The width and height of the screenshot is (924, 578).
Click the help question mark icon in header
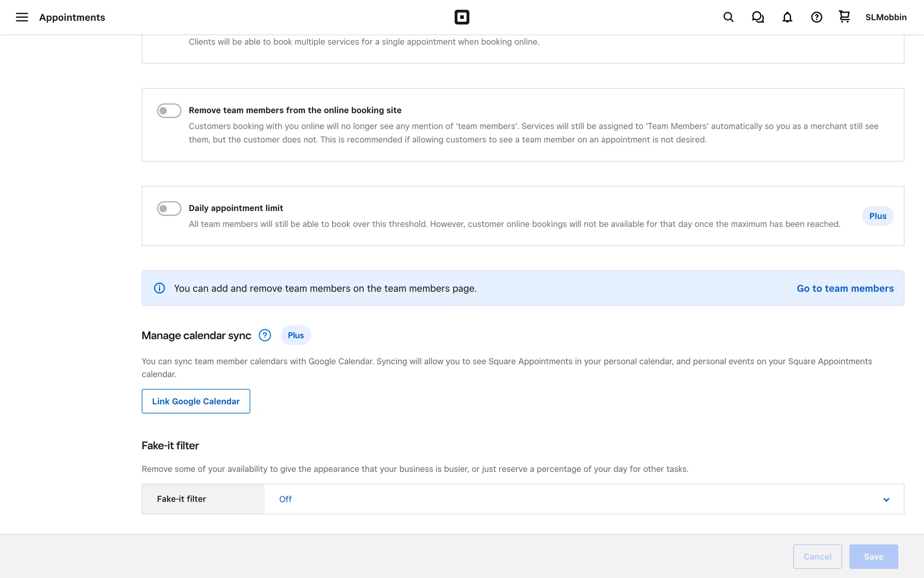[x=816, y=17]
